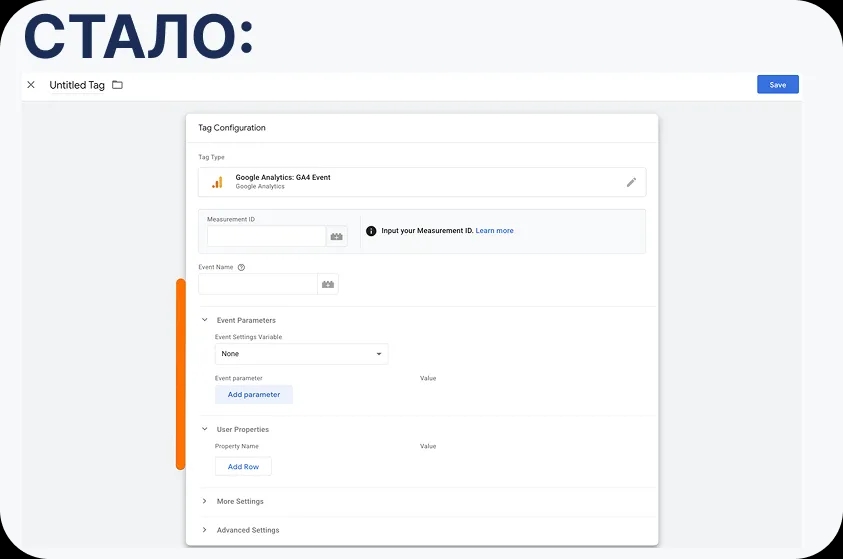Click the Event parameter column label

click(239, 378)
